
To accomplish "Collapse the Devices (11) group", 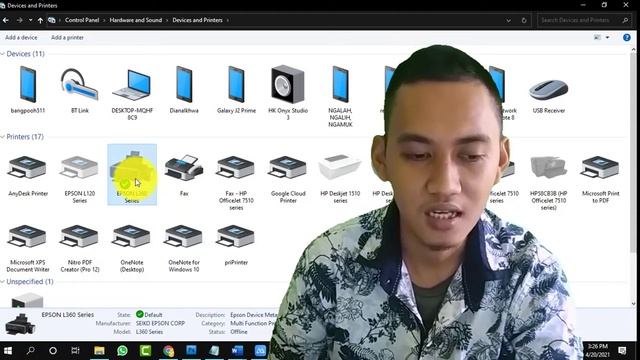I will click(3, 54).
